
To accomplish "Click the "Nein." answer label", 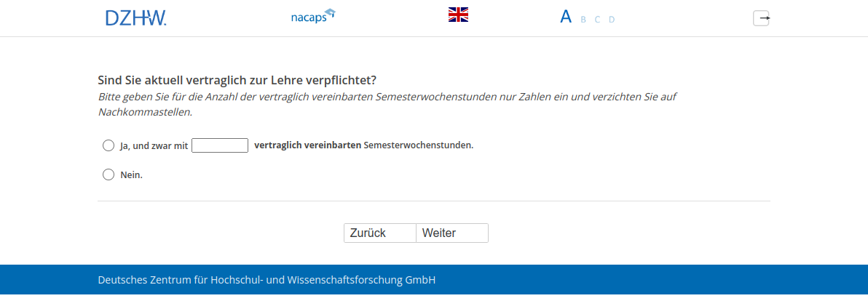I will tap(131, 174).
